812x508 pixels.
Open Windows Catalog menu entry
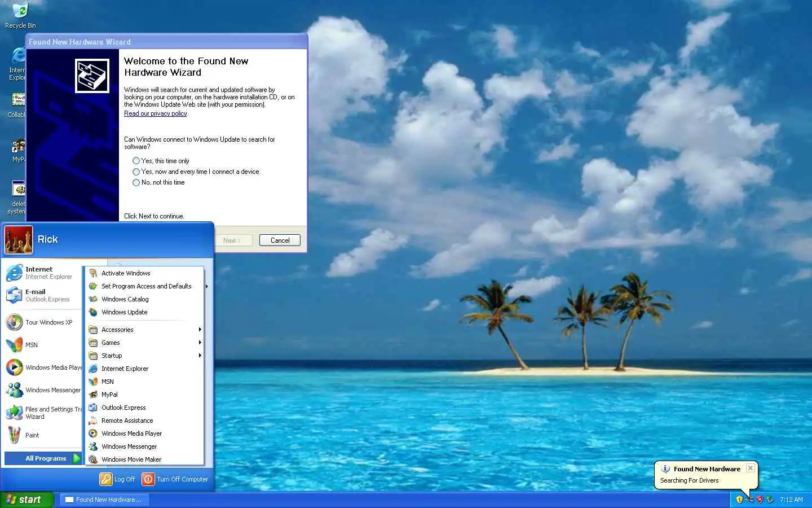[x=144, y=299]
